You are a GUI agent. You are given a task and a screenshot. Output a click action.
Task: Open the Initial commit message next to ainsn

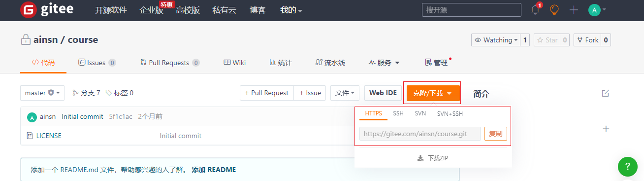click(x=82, y=117)
